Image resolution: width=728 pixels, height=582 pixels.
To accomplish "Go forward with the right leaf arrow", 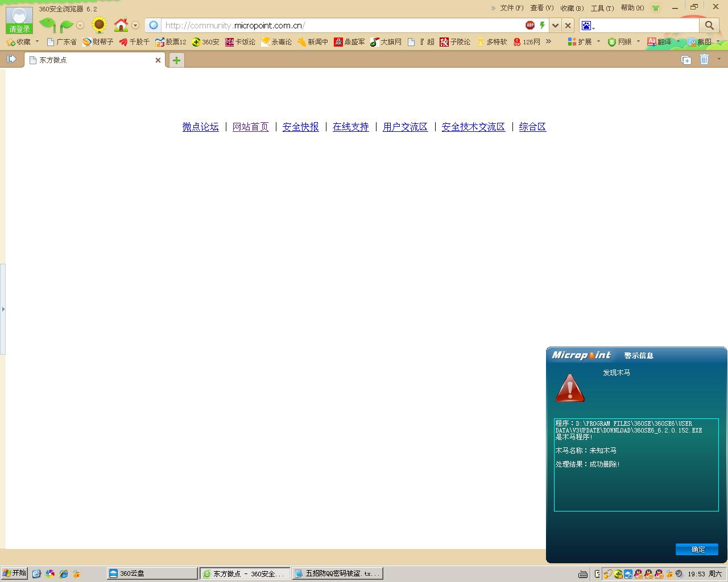I will click(67, 26).
